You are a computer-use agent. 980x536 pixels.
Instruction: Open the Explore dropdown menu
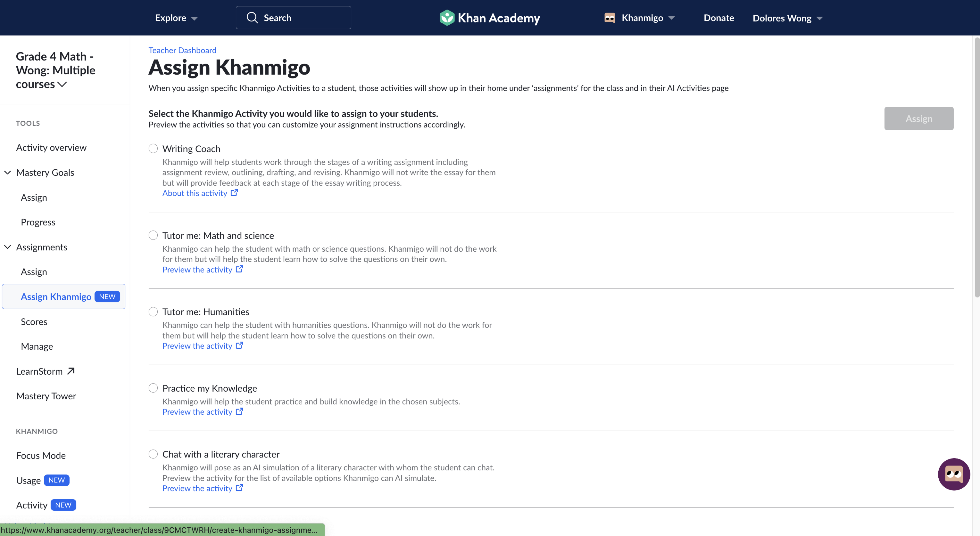[176, 18]
